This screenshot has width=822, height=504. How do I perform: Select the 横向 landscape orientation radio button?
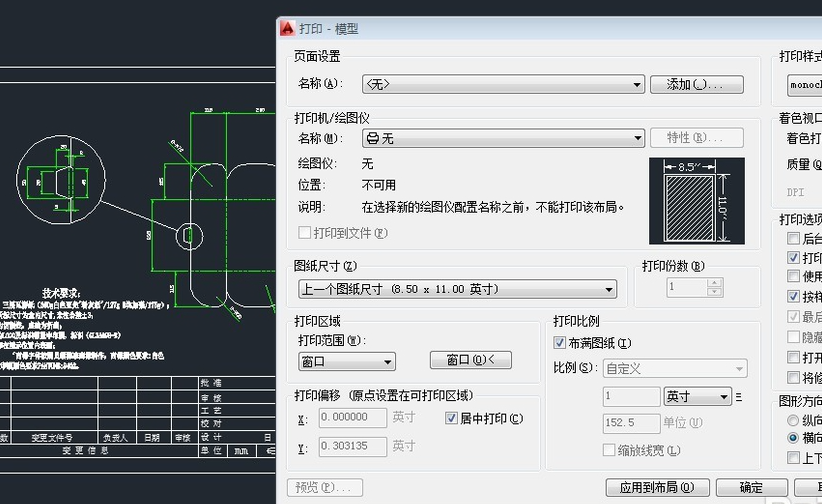[794, 438]
